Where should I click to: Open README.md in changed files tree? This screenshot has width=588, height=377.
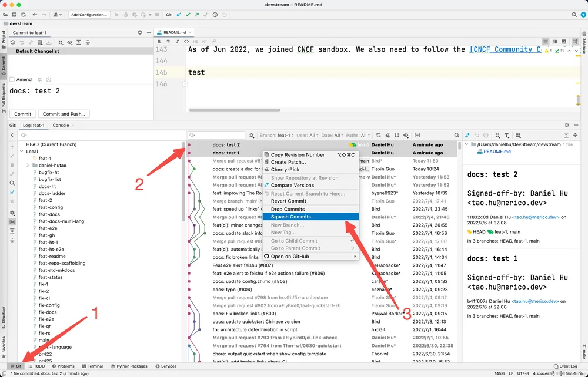point(496,152)
